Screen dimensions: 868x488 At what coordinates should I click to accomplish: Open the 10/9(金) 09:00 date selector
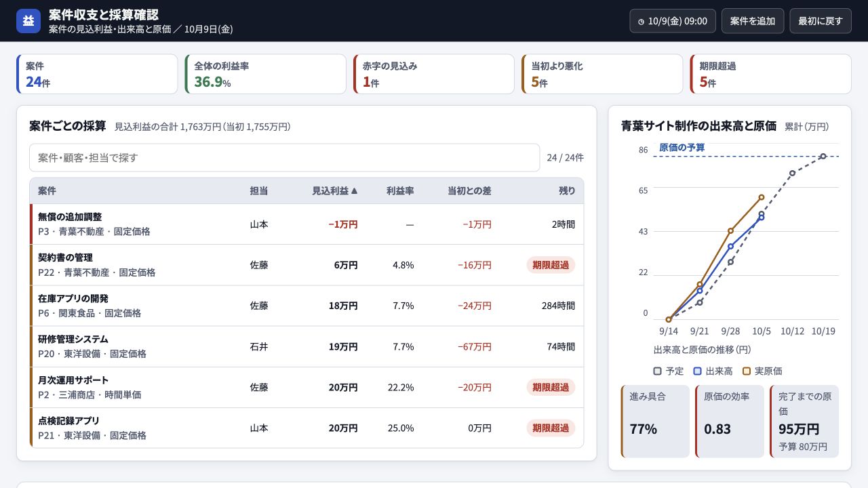coord(673,21)
